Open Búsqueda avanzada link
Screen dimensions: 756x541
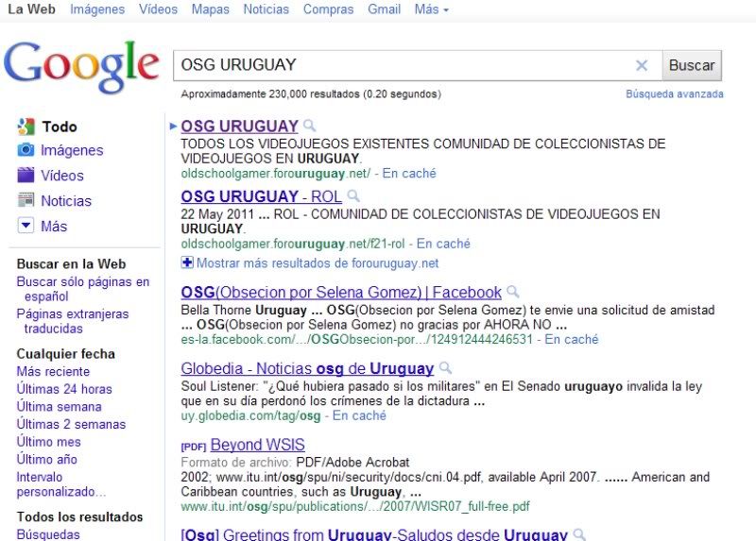tap(675, 93)
